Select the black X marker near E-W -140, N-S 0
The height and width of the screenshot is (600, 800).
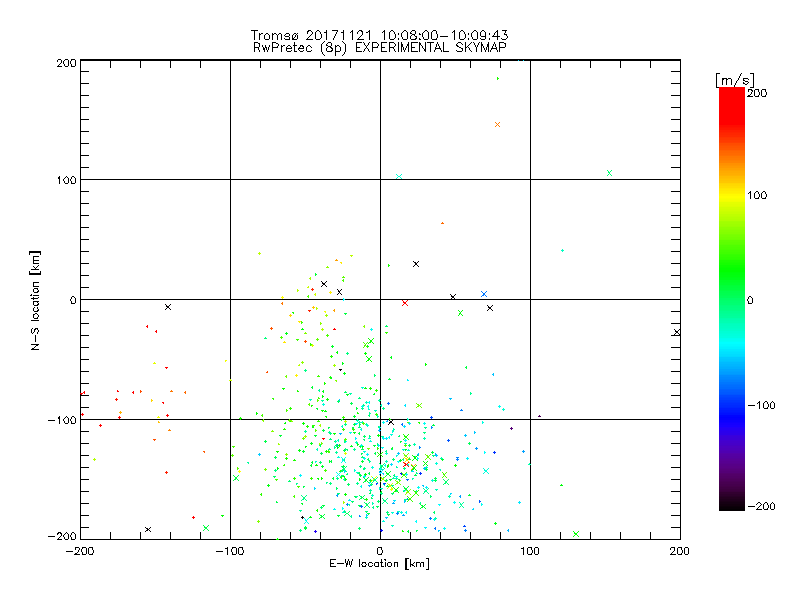coord(168,307)
